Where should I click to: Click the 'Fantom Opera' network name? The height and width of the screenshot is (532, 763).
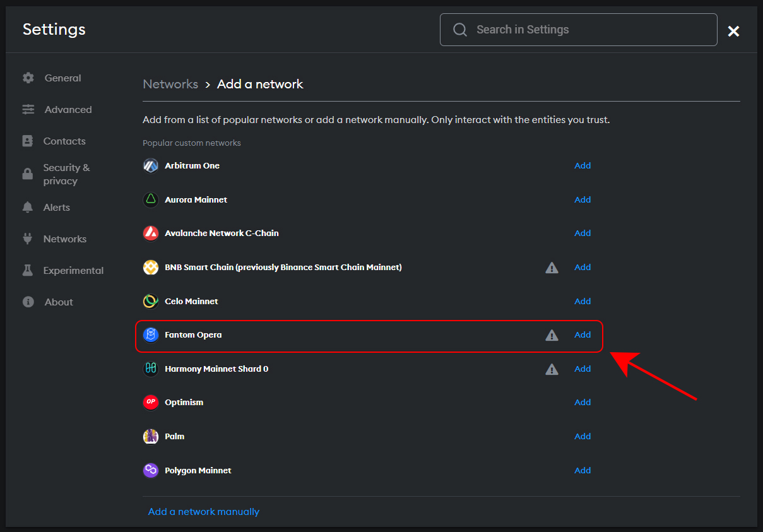coord(193,335)
